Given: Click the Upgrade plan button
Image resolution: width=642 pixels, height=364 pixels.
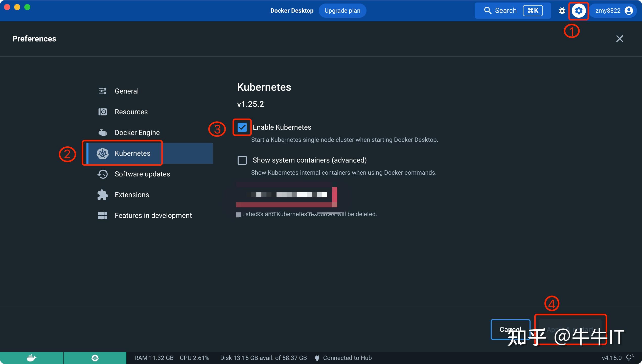Looking at the screenshot, I should pyautogui.click(x=342, y=10).
